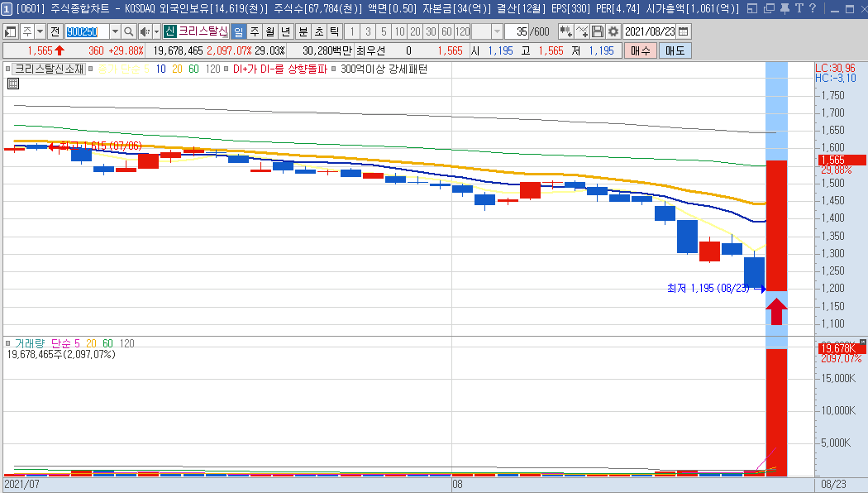Click the numbered 1 window icon
The image size is (868, 493).
tap(7, 9)
